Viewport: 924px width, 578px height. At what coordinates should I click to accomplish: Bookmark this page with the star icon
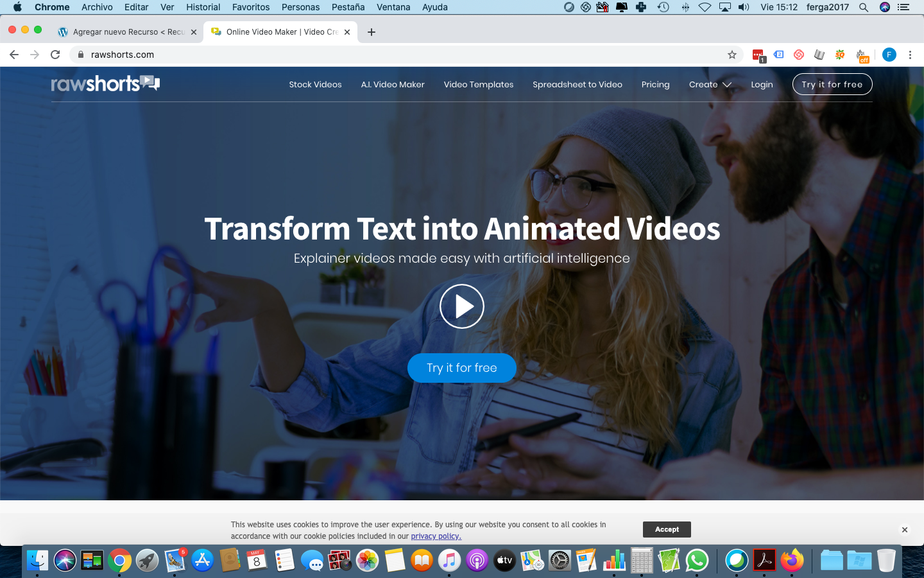coord(732,55)
